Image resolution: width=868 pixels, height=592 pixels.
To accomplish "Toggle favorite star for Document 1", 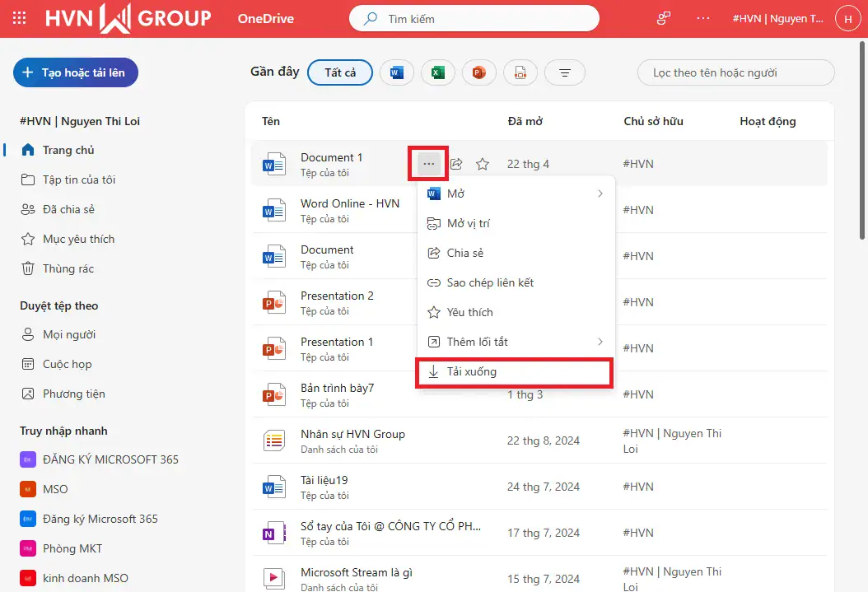I will click(x=483, y=164).
